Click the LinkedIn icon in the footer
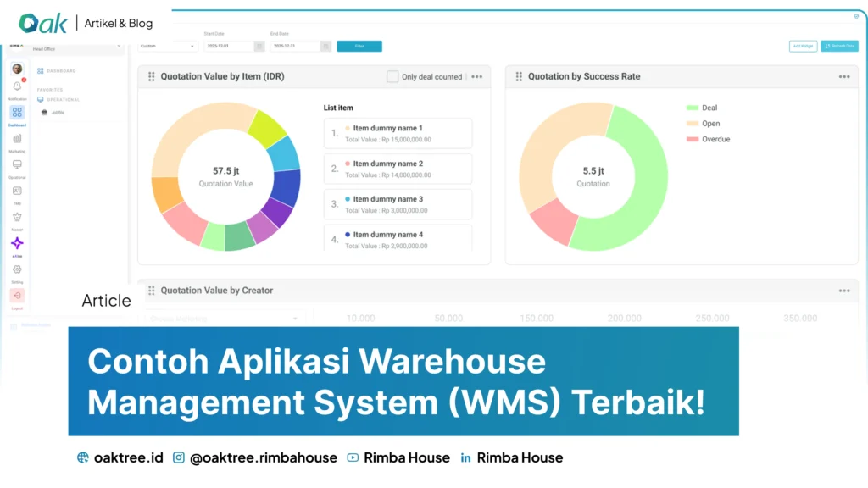This screenshot has height=488, width=868. click(x=465, y=457)
